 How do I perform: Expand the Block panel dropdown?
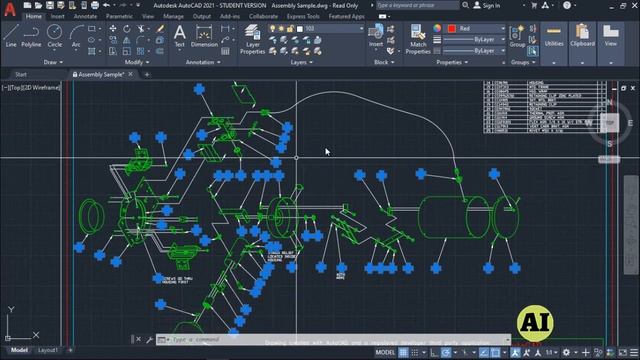pos(384,62)
